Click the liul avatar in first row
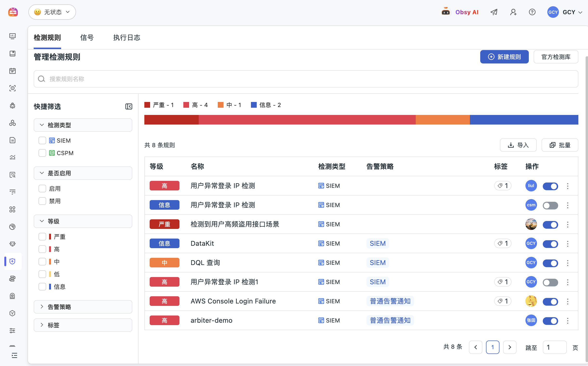The width and height of the screenshot is (588, 366). pos(531,186)
